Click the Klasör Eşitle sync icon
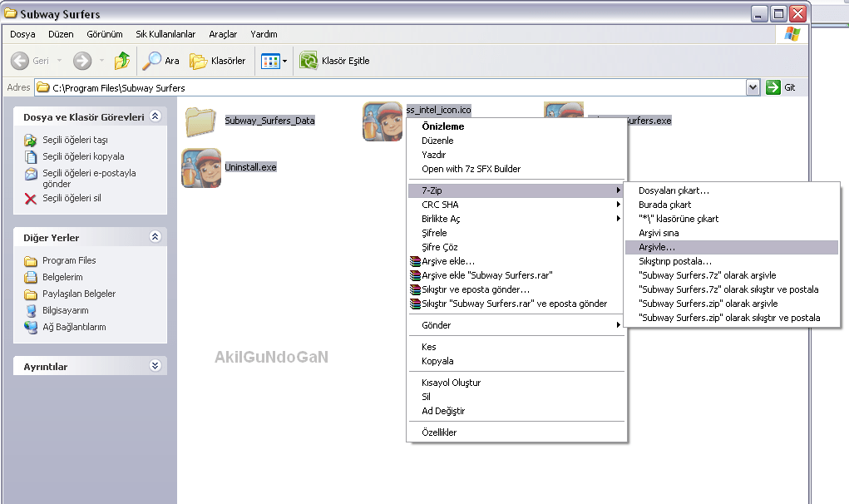This screenshot has height=504, width=849. tap(309, 61)
